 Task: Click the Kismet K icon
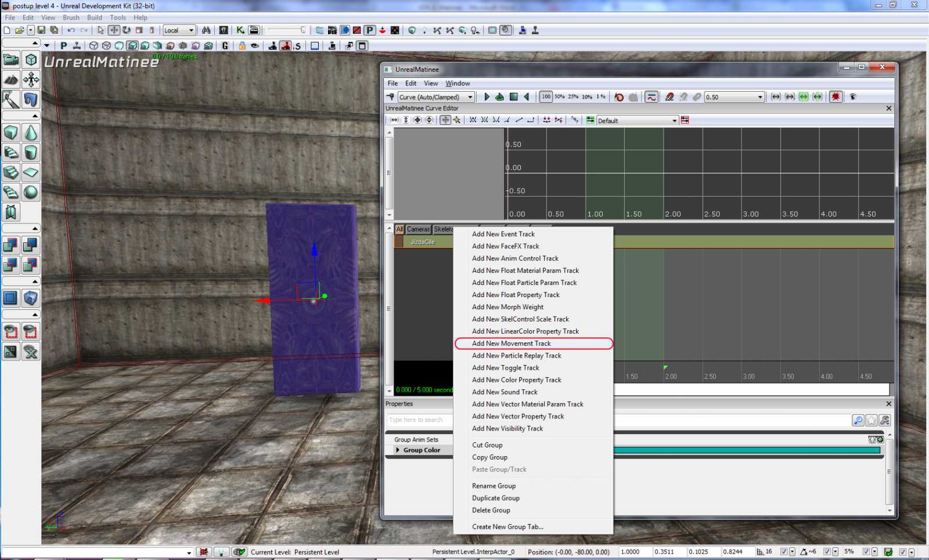coord(240,30)
